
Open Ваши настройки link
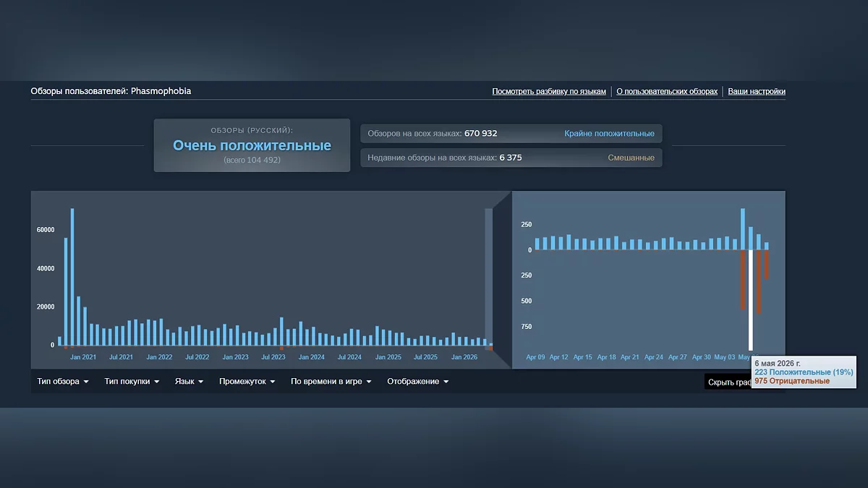757,92
